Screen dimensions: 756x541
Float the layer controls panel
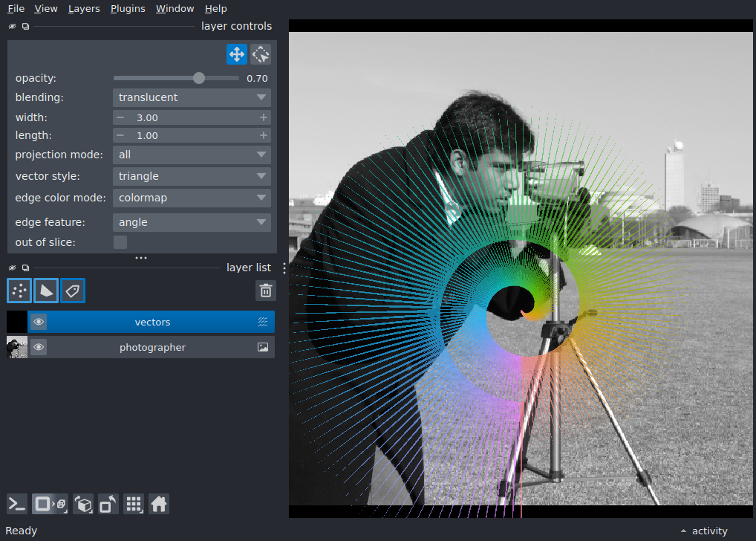tap(25, 26)
